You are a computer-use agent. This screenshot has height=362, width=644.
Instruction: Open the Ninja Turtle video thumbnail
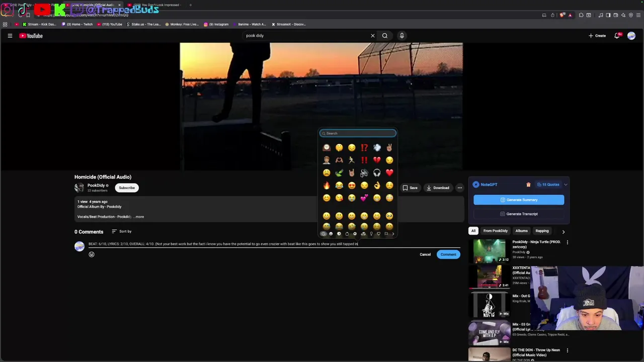pos(489,251)
